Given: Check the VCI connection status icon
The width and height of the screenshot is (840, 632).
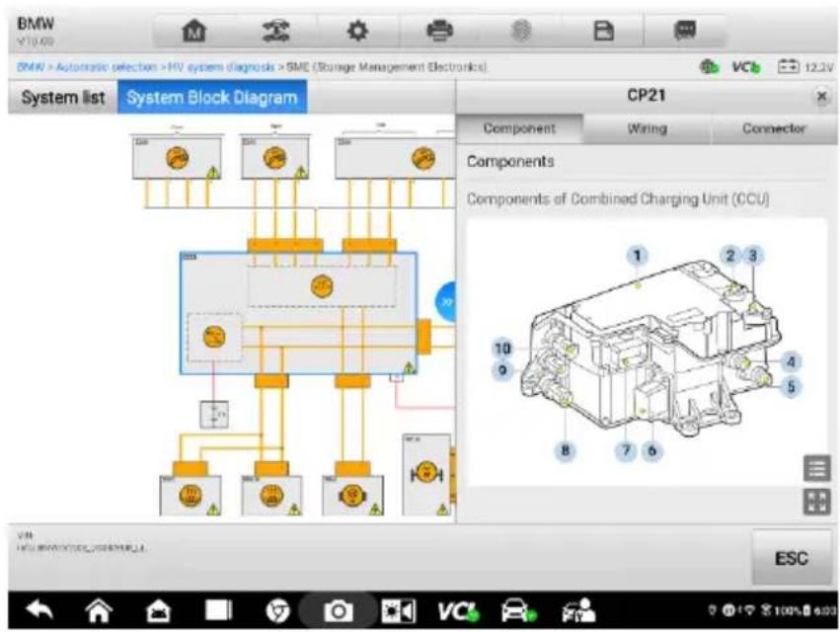Looking at the screenshot, I should 746,67.
